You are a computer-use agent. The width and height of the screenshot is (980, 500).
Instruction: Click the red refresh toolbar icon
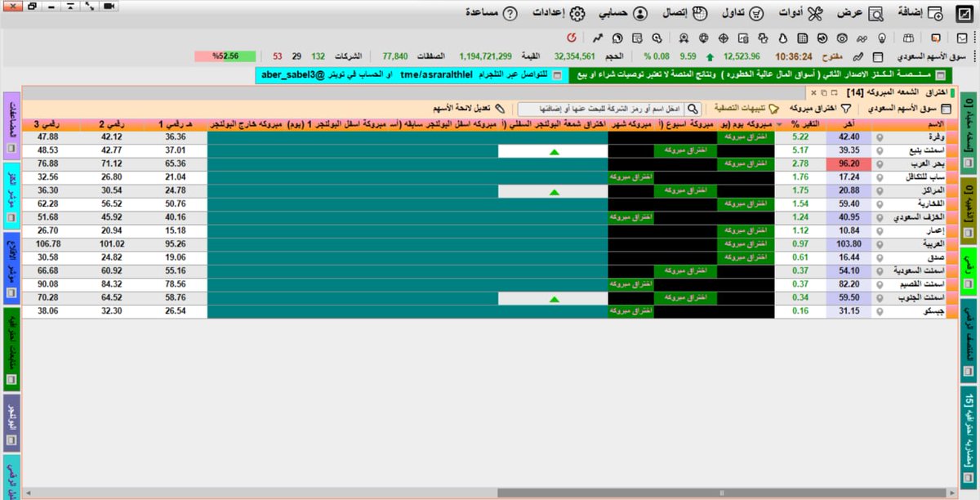571,38
